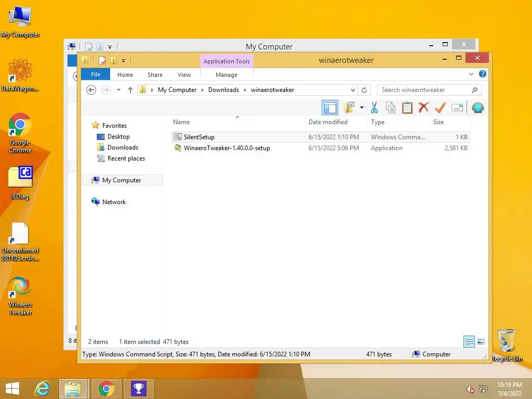The width and height of the screenshot is (532, 399).
Task: Switch to the Share ribbon tab
Action: [155, 75]
